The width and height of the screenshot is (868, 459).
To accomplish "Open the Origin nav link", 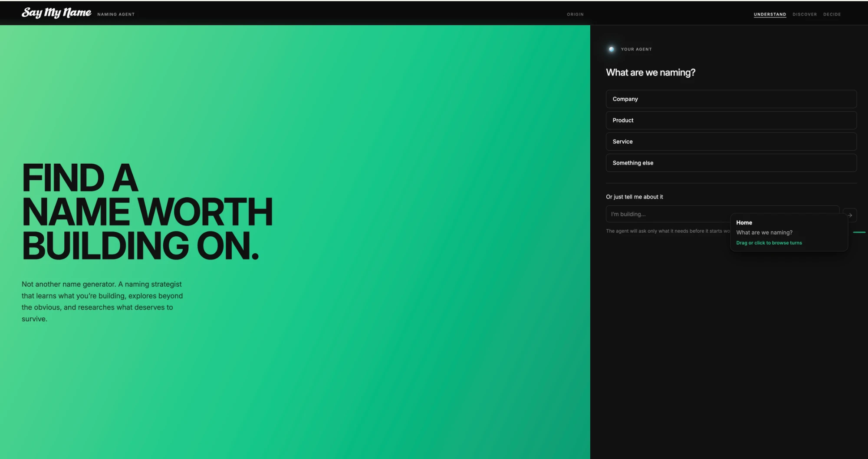I will (x=575, y=14).
